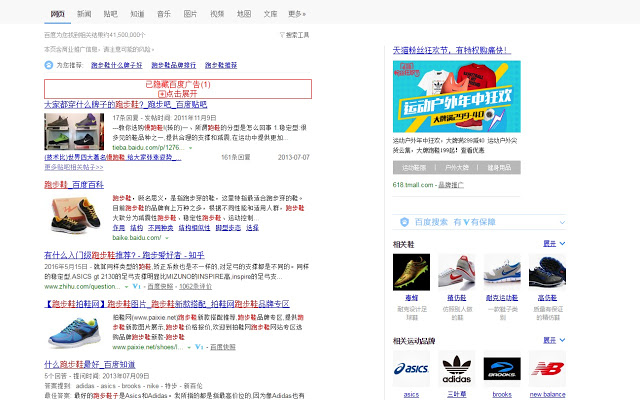The height and width of the screenshot is (400, 640).
Task: Open the 1062条评价 reviews link
Action: pos(196,287)
